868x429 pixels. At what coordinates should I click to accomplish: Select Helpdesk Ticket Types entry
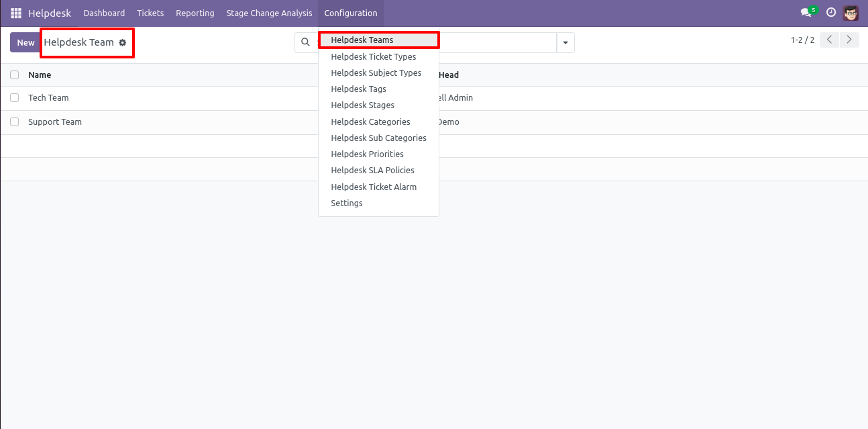tap(378, 56)
